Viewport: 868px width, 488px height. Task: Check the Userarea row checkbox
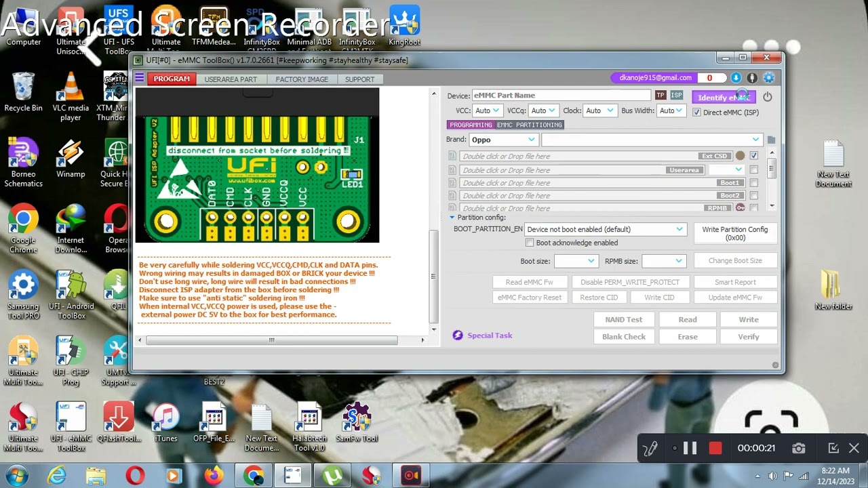(753, 170)
